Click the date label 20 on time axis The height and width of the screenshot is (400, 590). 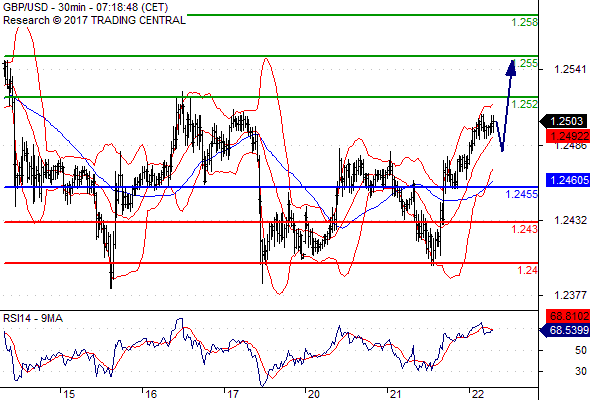pyautogui.click(x=314, y=394)
